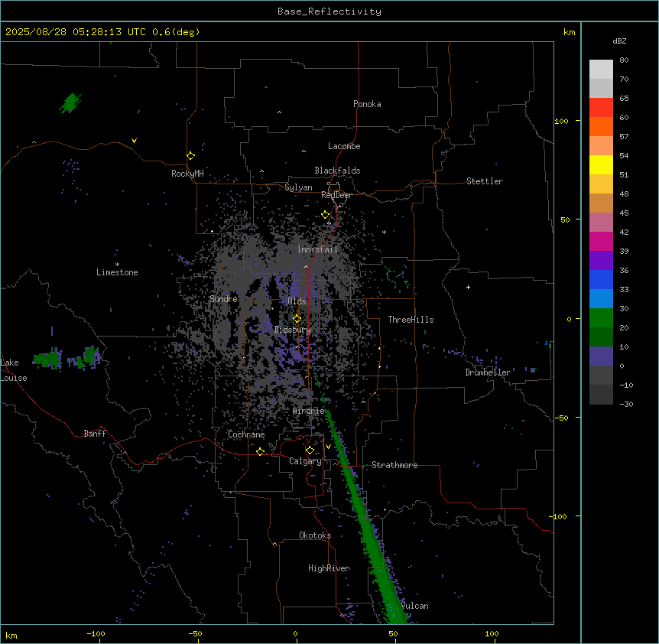This screenshot has height=644, width=659.
Task: Click the Cochrane label
Action: [246, 434]
